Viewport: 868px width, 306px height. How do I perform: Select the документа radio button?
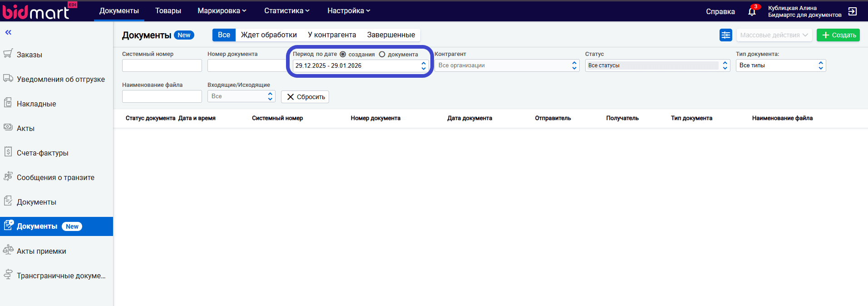pos(382,54)
